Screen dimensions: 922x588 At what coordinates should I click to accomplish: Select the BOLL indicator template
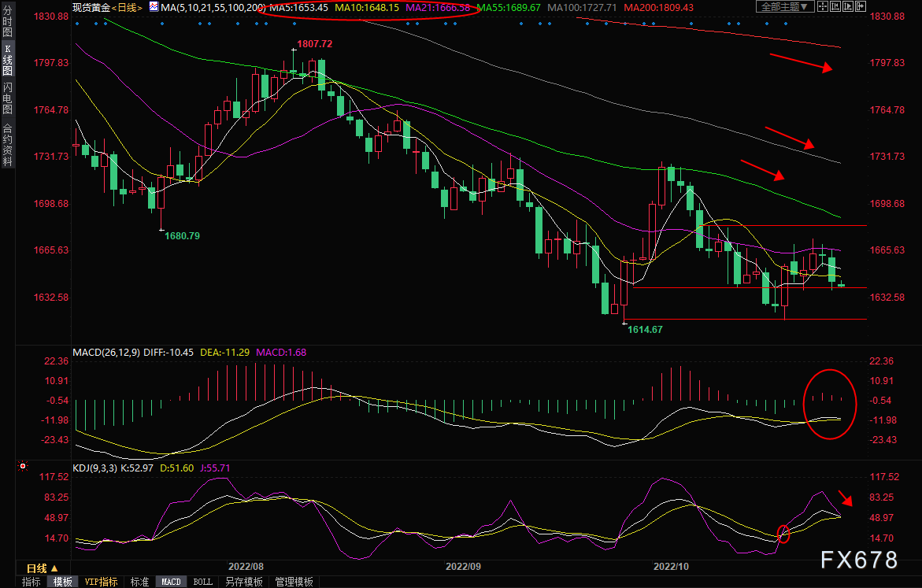(202, 582)
